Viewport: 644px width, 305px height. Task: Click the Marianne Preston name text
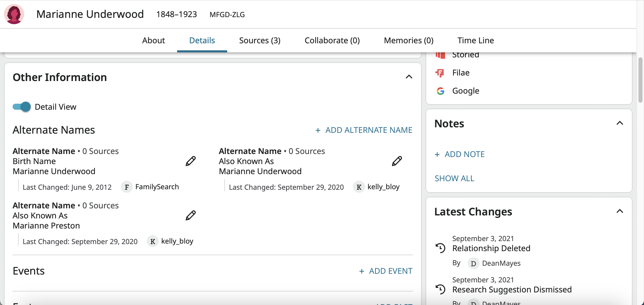pos(46,226)
